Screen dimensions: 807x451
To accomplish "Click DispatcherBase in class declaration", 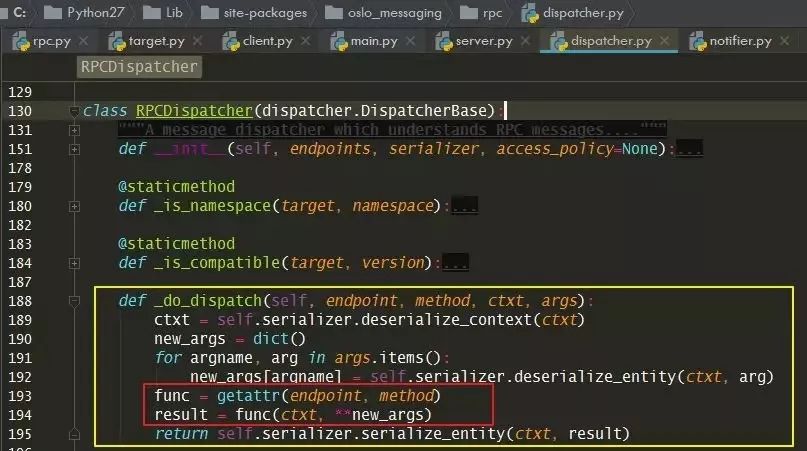I will [424, 111].
